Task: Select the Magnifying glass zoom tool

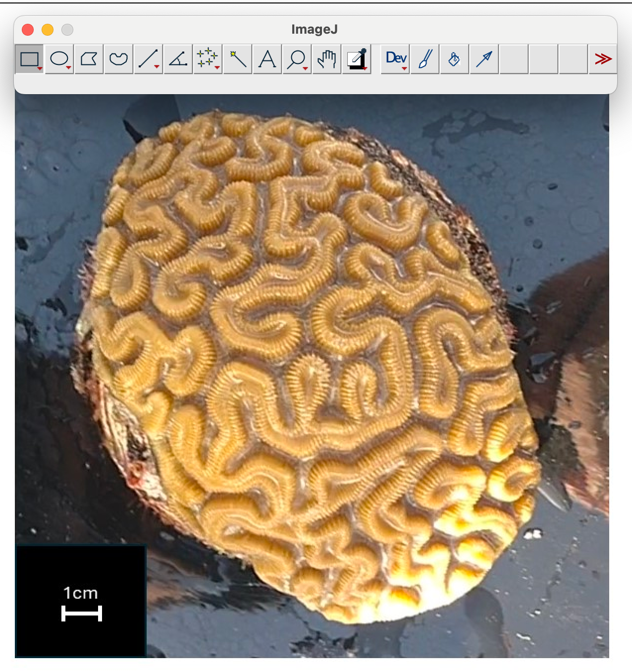Action: [296, 58]
